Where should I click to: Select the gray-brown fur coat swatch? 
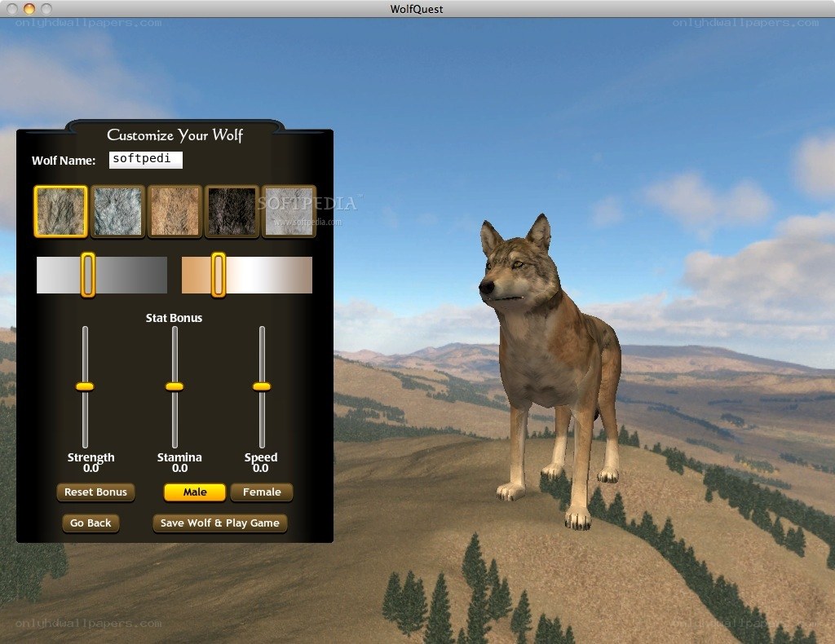60,211
